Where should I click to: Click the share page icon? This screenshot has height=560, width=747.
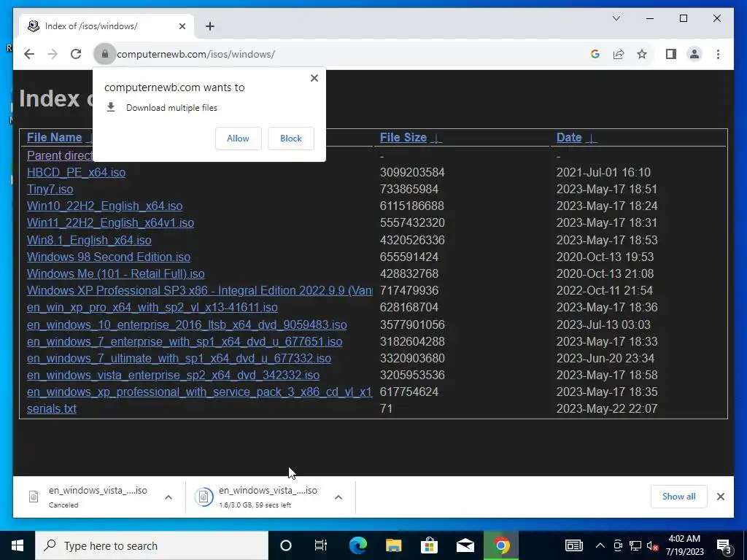tap(619, 54)
